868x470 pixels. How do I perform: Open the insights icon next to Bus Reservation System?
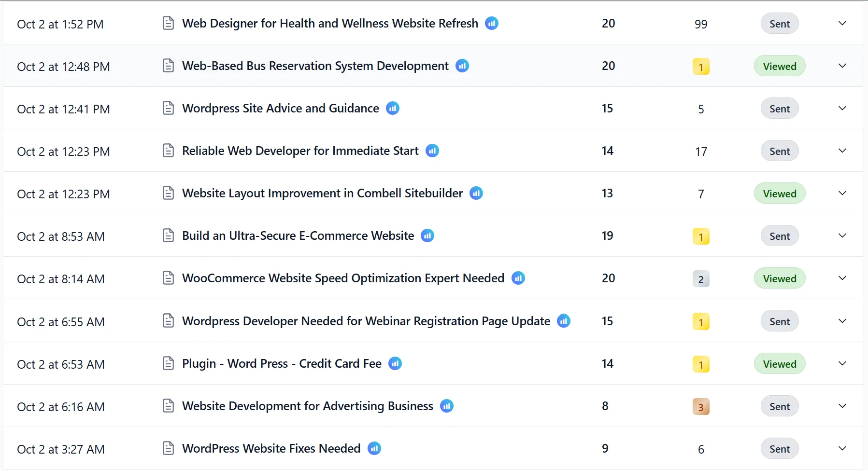click(462, 66)
